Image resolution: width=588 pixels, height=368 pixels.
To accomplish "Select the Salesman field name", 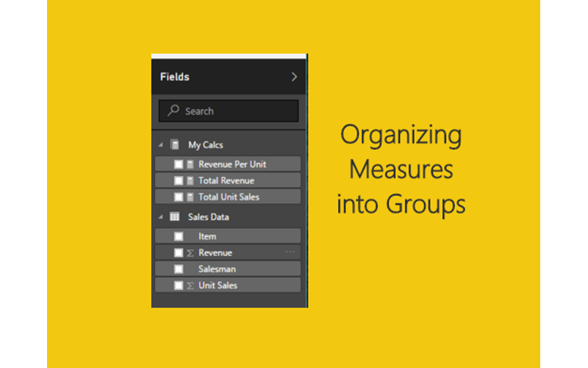I will click(217, 269).
